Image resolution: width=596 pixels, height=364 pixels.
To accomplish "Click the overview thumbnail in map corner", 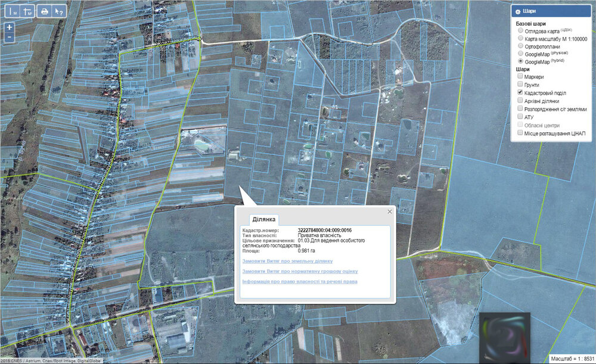I will click(505, 337).
